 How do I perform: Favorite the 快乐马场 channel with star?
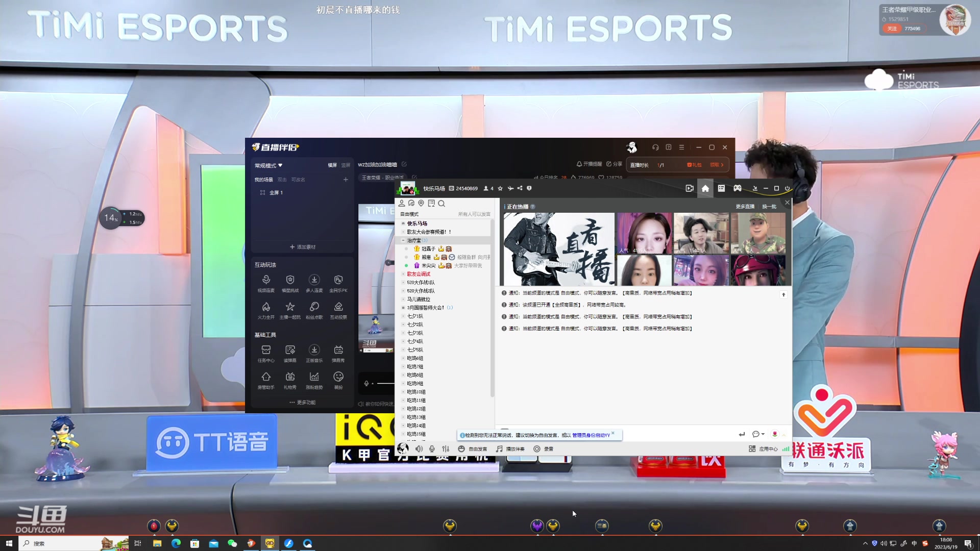(x=500, y=188)
